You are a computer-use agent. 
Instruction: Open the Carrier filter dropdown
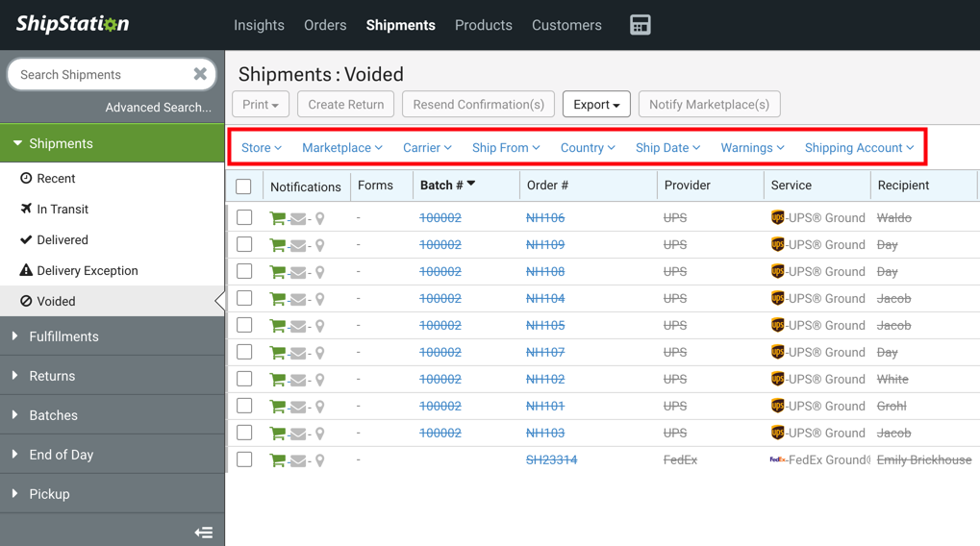coord(427,148)
